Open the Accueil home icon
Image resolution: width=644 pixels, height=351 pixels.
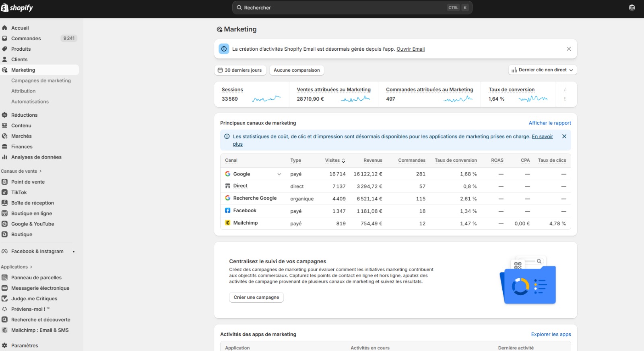pos(4,28)
